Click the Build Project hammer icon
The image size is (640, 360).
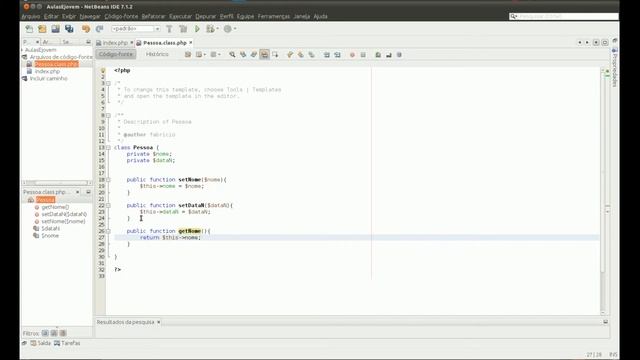[x=169, y=29]
